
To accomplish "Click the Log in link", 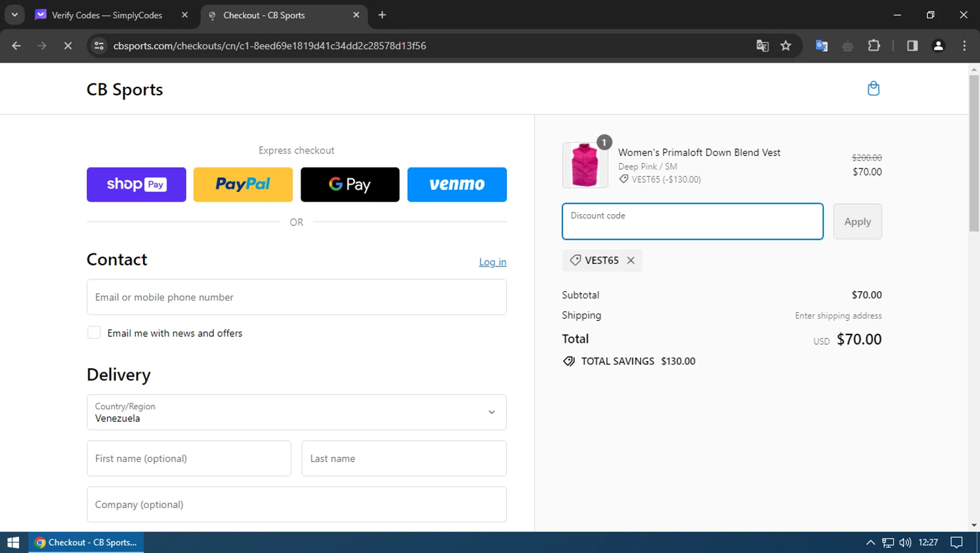I will tap(493, 262).
